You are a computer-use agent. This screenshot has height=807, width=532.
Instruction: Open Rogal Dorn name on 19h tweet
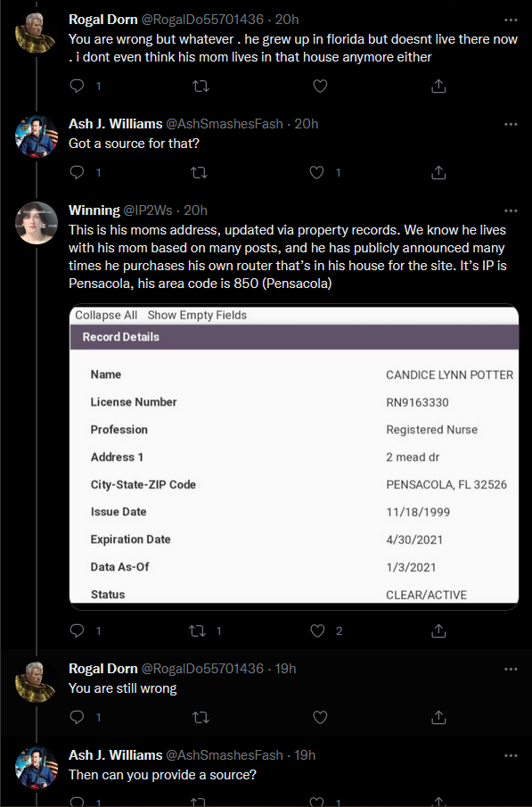point(102,669)
